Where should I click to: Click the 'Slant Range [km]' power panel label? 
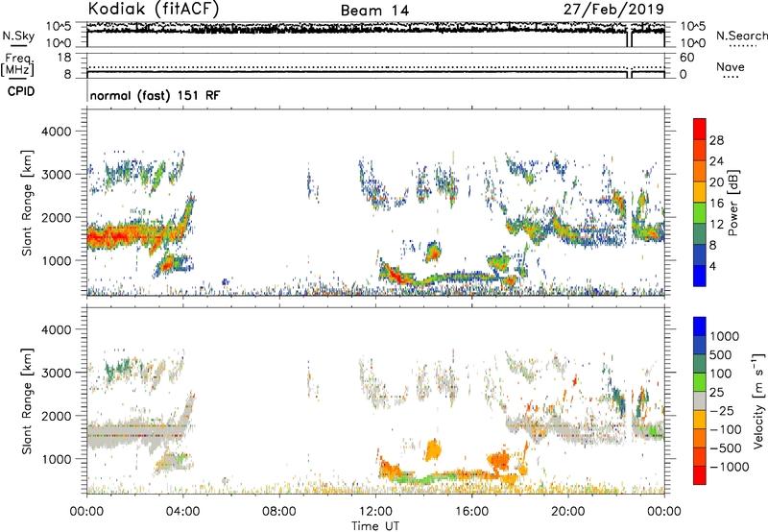pos(27,203)
